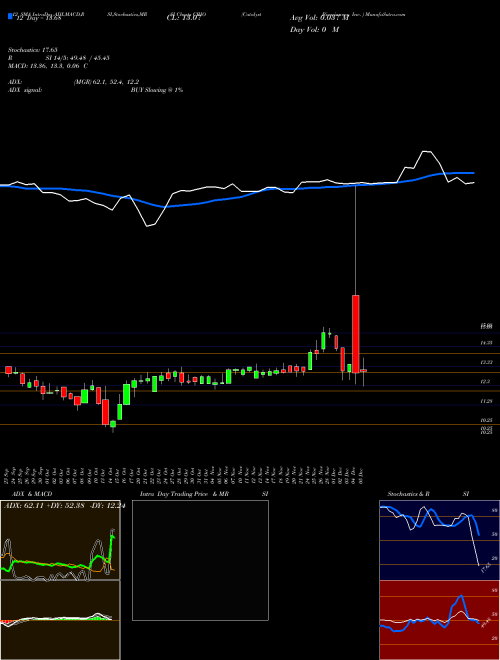Click the empty intraday trading price chart box

pos(200,560)
